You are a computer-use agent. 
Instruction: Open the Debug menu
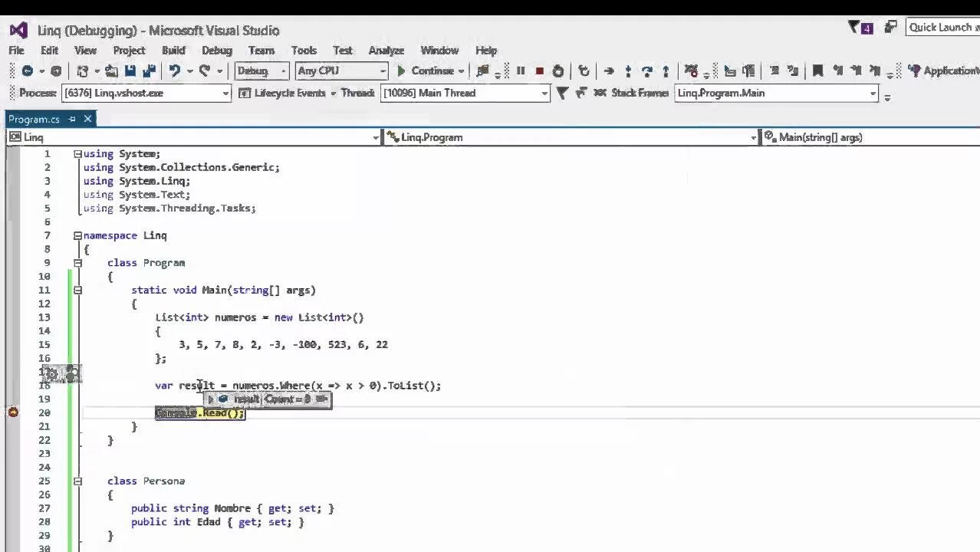tap(217, 51)
